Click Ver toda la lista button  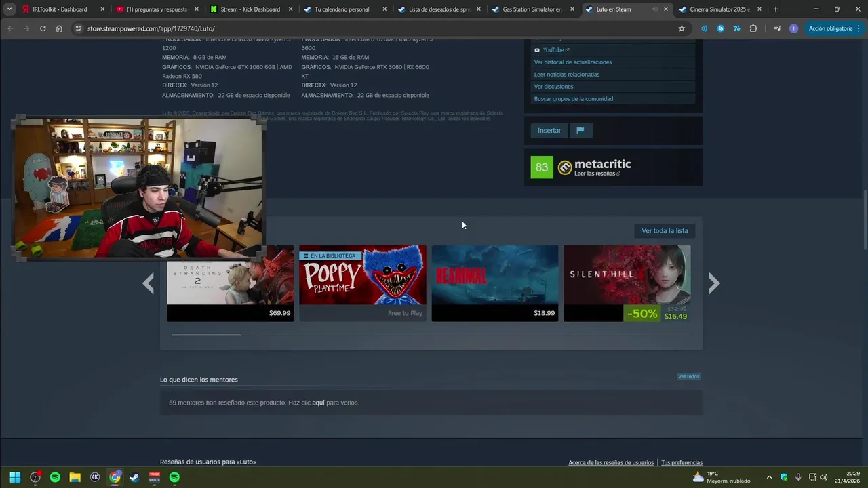tap(665, 231)
